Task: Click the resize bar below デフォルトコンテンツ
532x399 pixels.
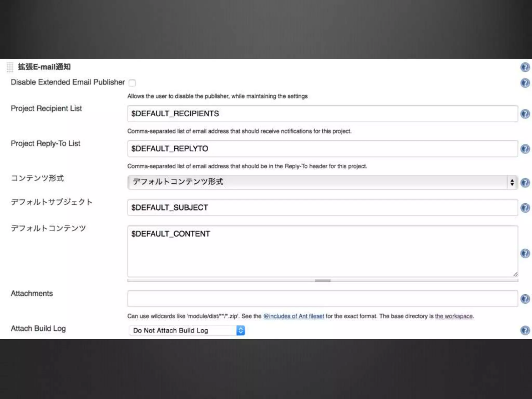Action: [323, 281]
